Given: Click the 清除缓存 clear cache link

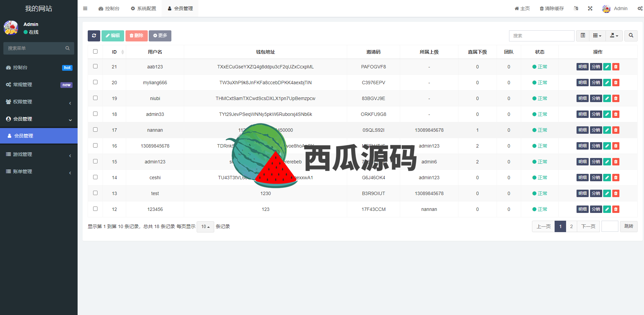Looking at the screenshot, I should (x=552, y=8).
